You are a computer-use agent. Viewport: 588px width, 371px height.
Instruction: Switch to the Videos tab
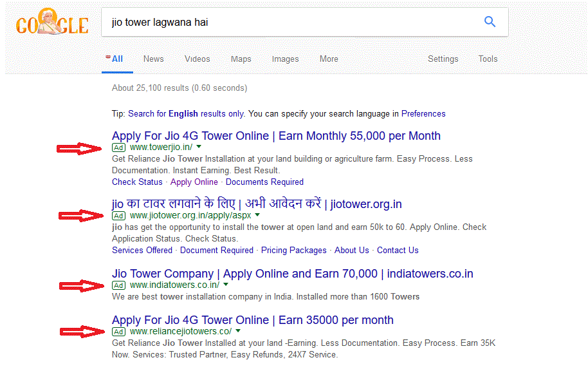198,59
